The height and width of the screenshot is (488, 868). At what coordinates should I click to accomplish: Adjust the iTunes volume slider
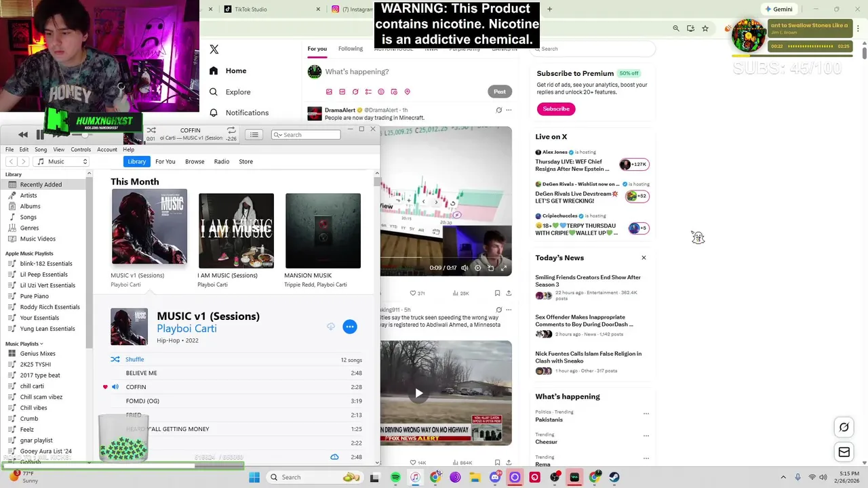[x=85, y=134]
